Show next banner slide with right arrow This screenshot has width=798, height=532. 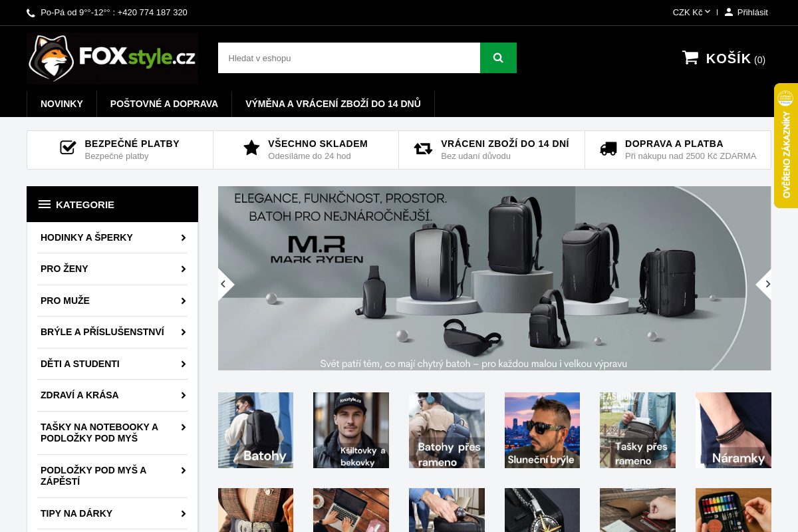766,284
